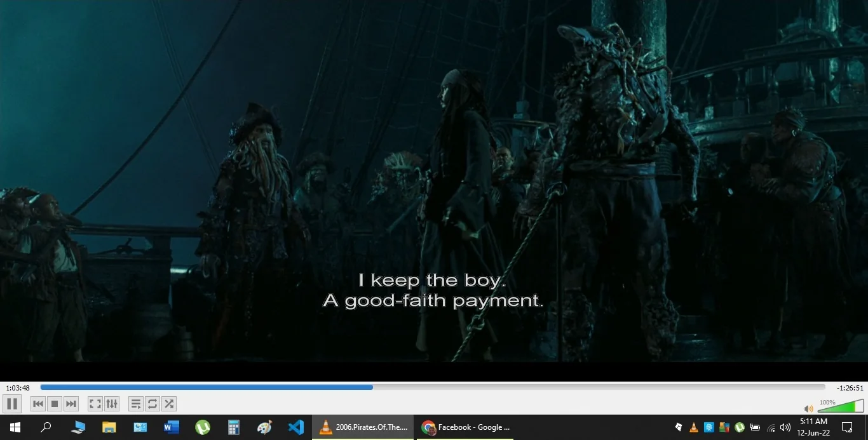Toggle VLC fullscreen mode
868x440 pixels.
click(95, 404)
